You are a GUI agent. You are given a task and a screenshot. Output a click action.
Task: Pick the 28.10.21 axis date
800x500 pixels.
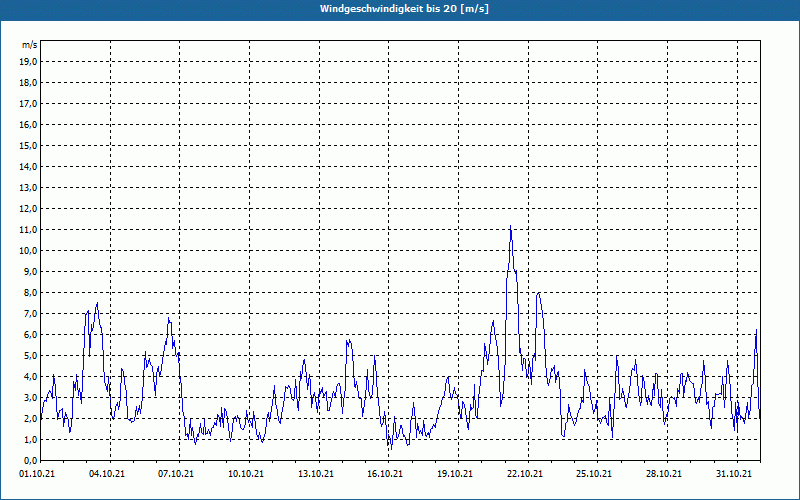click(663, 474)
